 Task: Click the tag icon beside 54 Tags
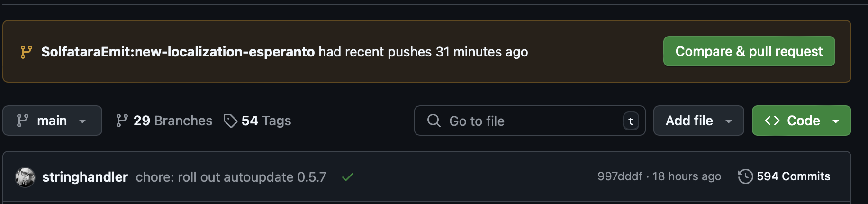[230, 121]
